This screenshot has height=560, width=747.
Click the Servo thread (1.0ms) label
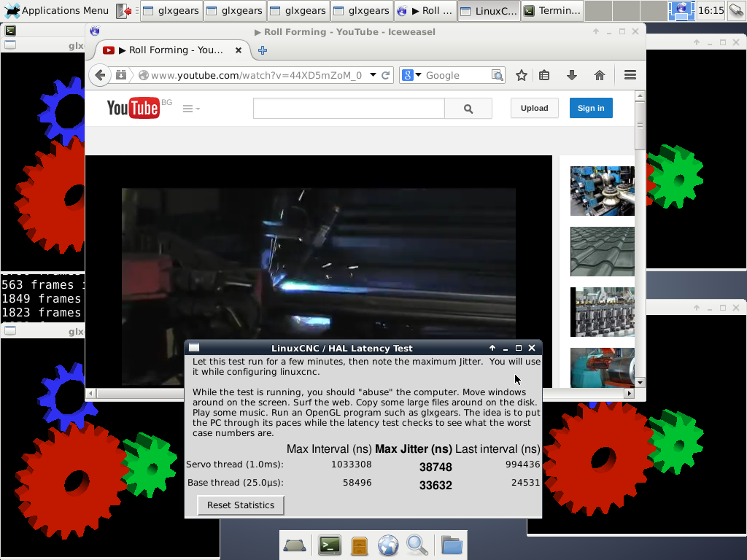tap(235, 464)
